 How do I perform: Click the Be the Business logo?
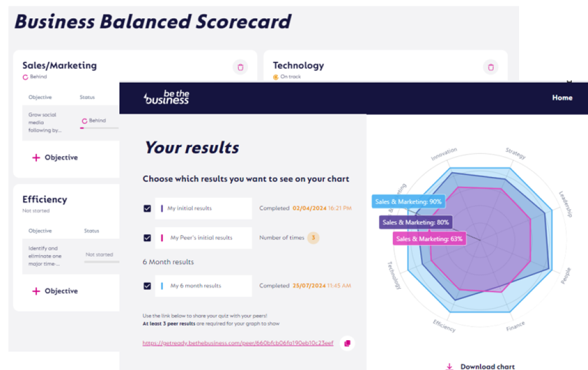166,98
